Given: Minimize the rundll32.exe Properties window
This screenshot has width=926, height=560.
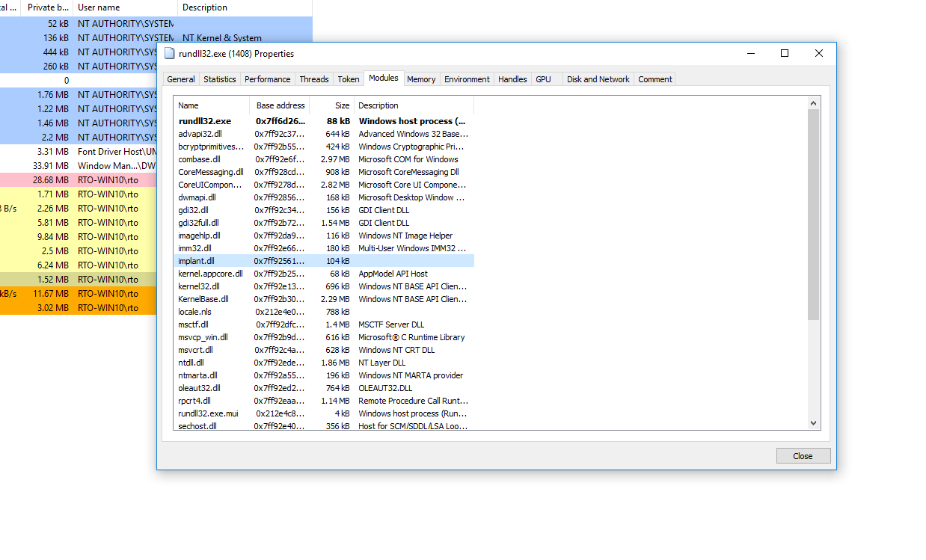Looking at the screenshot, I should pyautogui.click(x=750, y=53).
